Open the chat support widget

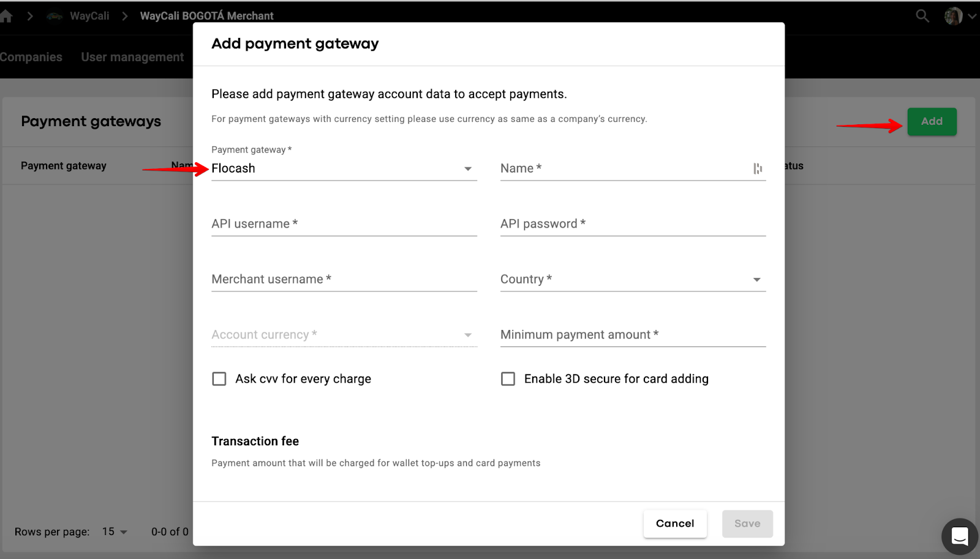959,536
